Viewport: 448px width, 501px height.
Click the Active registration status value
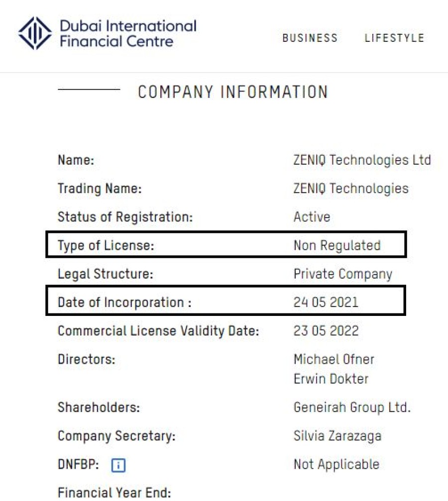pos(312,217)
